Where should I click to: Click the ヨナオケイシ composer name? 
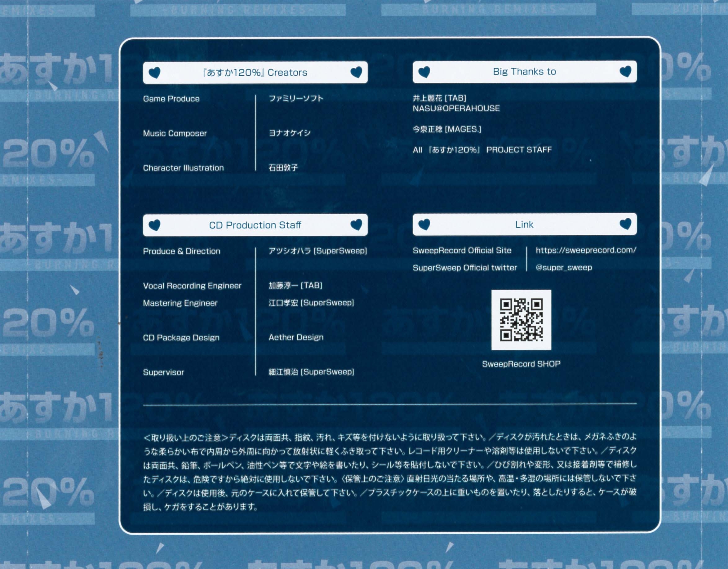point(290,133)
